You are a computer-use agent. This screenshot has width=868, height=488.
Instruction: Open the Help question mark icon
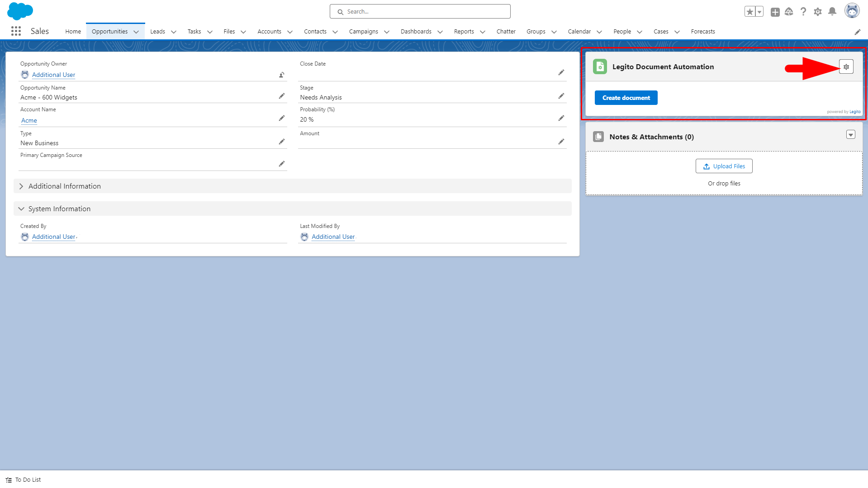tap(803, 12)
